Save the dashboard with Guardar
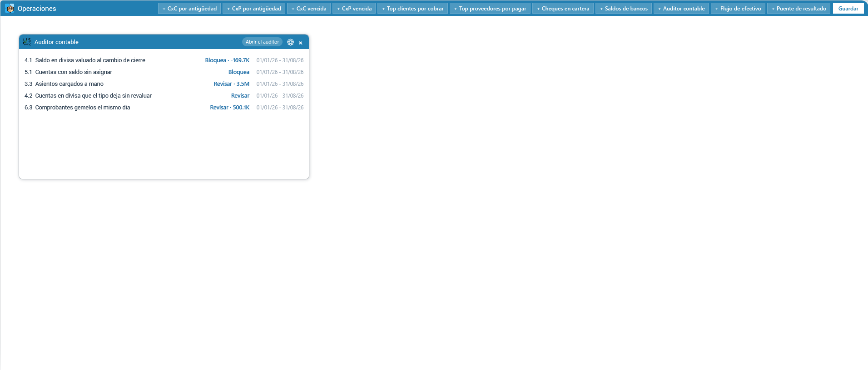This screenshot has width=868, height=370. [848, 8]
